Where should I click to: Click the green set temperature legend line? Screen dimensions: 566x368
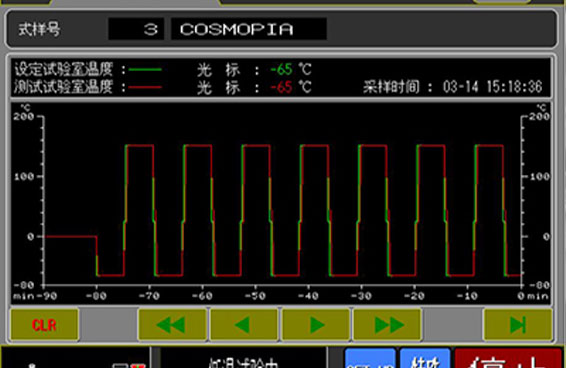click(x=145, y=69)
